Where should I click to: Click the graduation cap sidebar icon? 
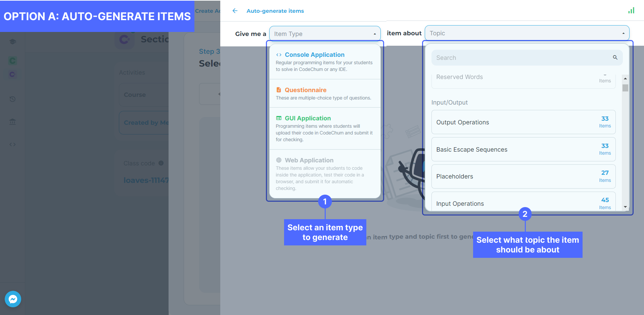[12, 42]
